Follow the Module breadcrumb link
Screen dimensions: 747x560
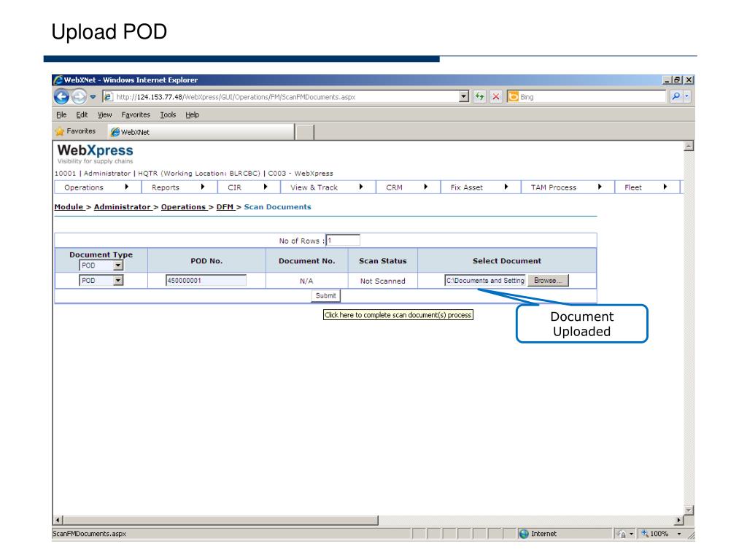coord(69,206)
